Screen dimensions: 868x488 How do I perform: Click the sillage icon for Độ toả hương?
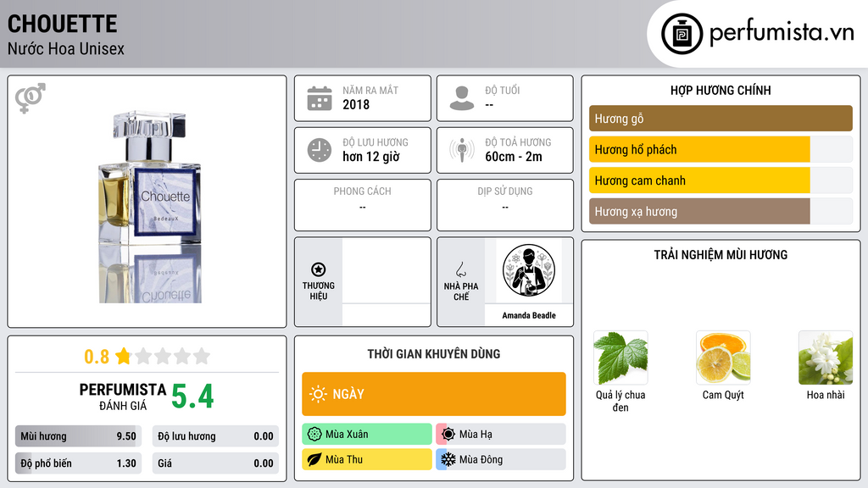tap(462, 150)
